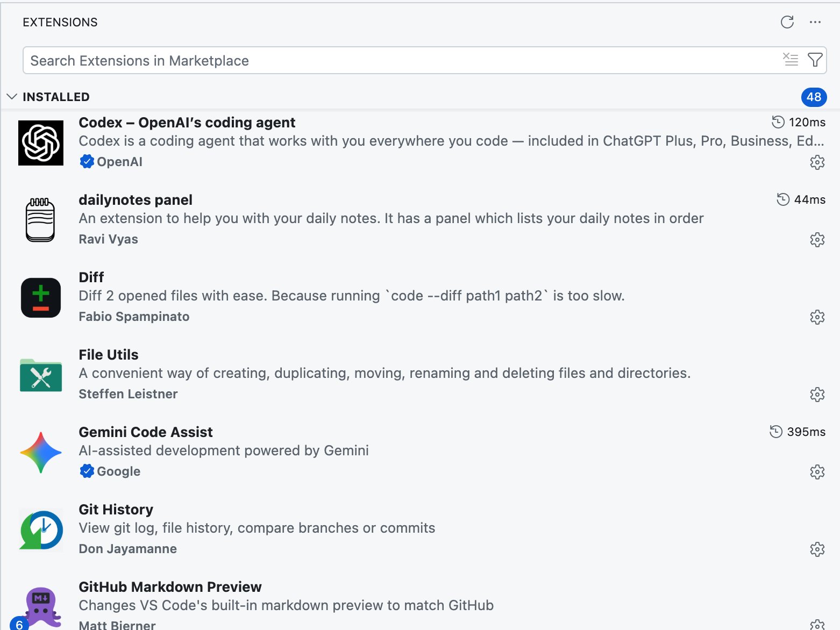
Task: Select the File Utils extension title
Action: tap(109, 355)
